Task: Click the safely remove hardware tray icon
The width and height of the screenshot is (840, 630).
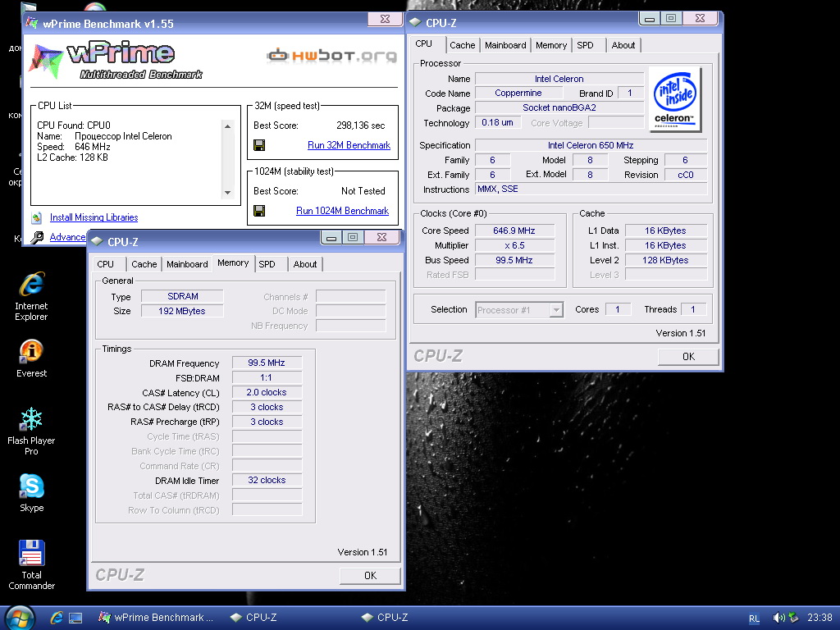Action: [x=793, y=618]
